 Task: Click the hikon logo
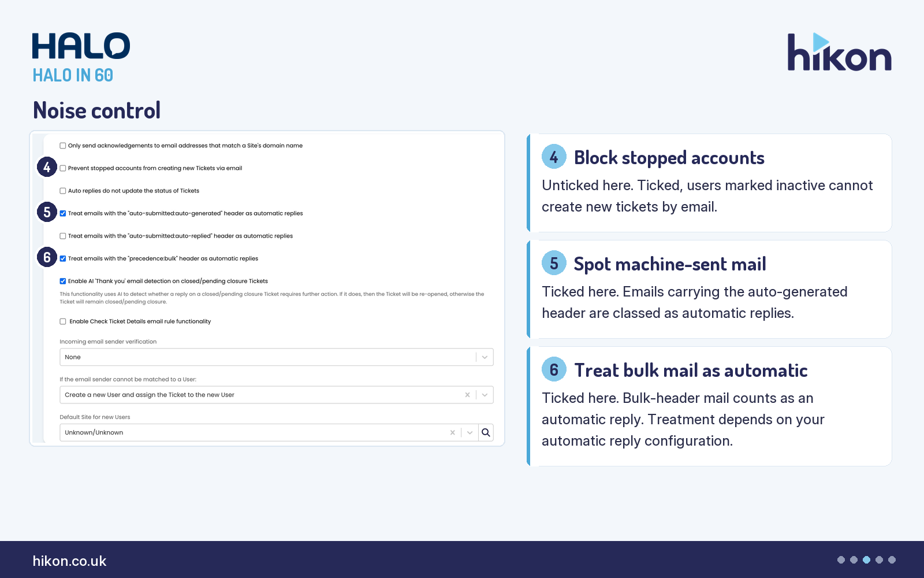(x=839, y=52)
